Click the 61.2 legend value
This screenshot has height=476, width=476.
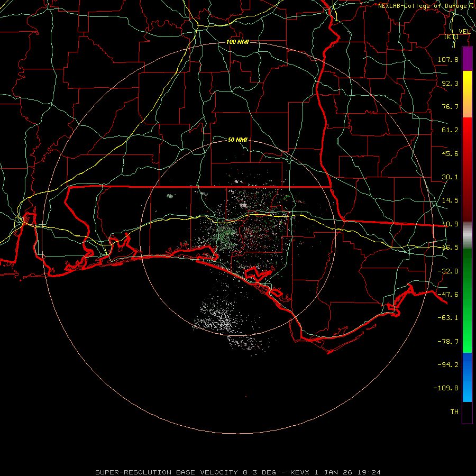pyautogui.click(x=450, y=130)
